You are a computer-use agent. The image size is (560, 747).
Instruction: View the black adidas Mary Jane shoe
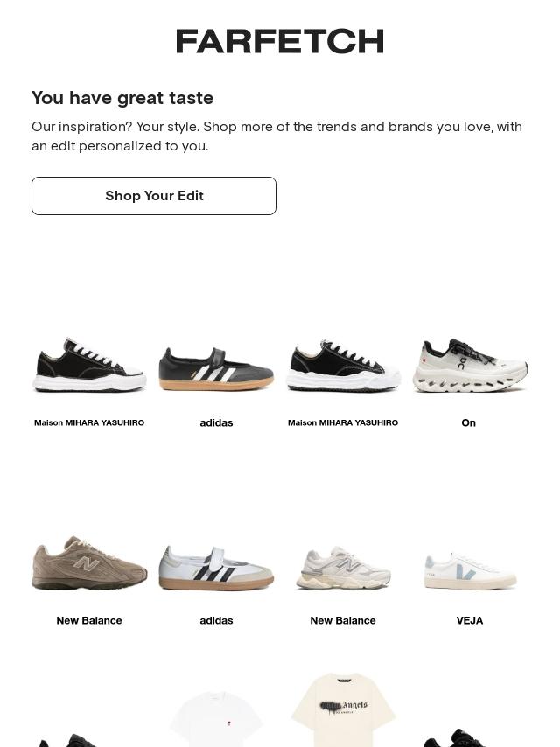[216, 369]
